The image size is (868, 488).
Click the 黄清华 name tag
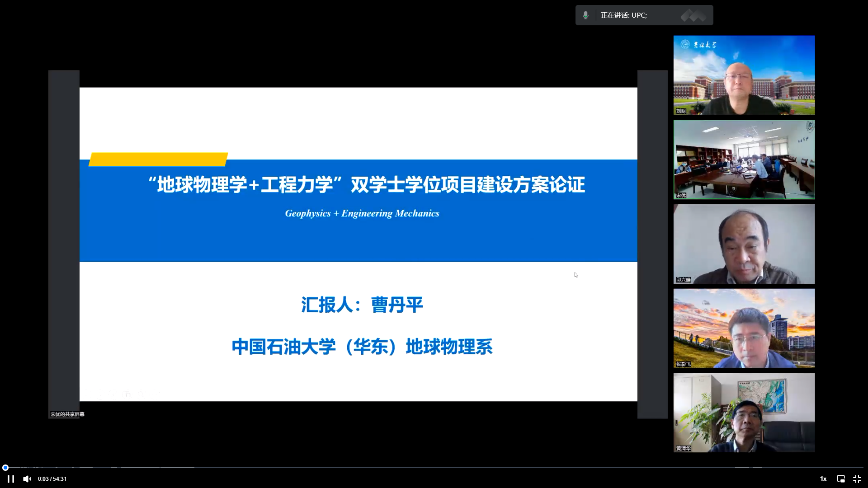click(x=683, y=448)
